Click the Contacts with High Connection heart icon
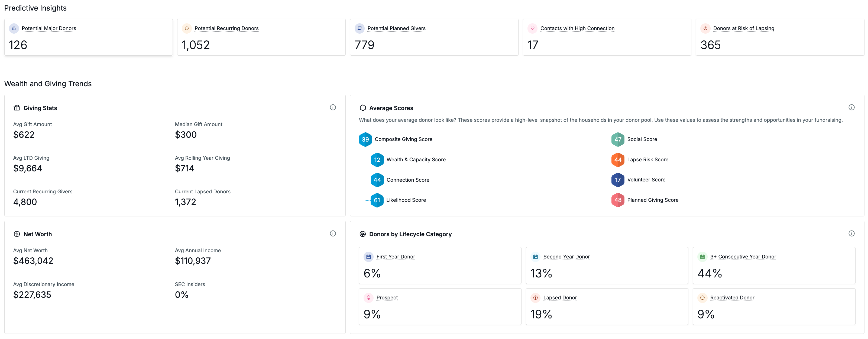This screenshot has height=339, width=868. click(x=532, y=28)
